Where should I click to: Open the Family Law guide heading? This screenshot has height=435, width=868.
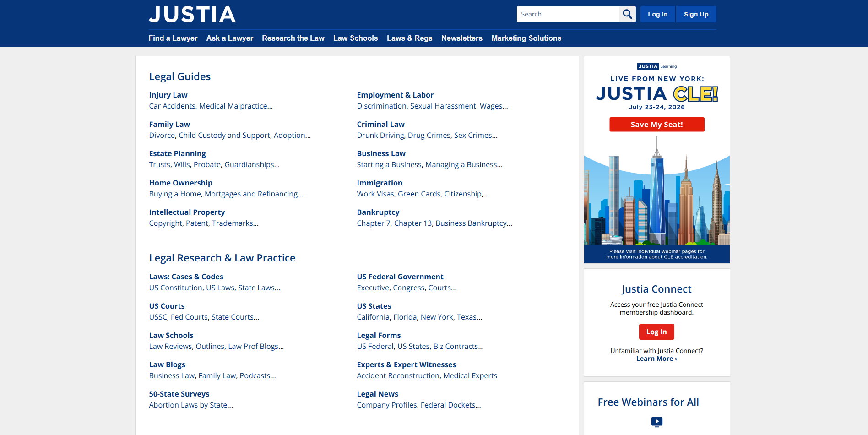(x=169, y=124)
